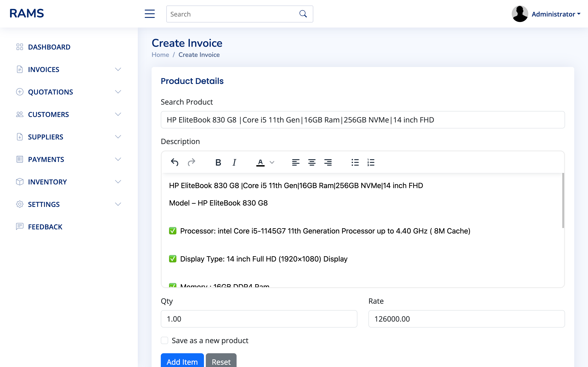Click the Undo icon in the editor toolbar
This screenshot has height=367, width=588.
click(175, 162)
